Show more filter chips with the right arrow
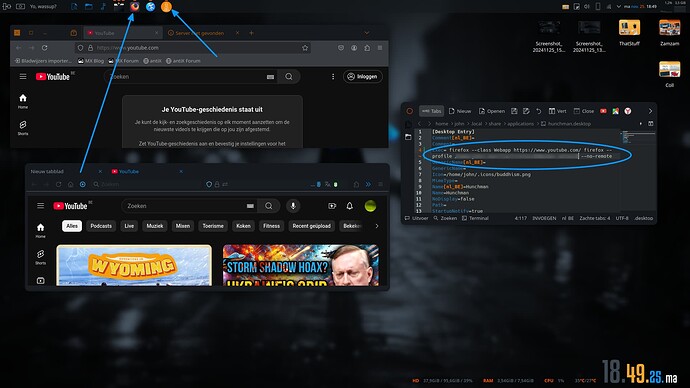 click(x=377, y=226)
